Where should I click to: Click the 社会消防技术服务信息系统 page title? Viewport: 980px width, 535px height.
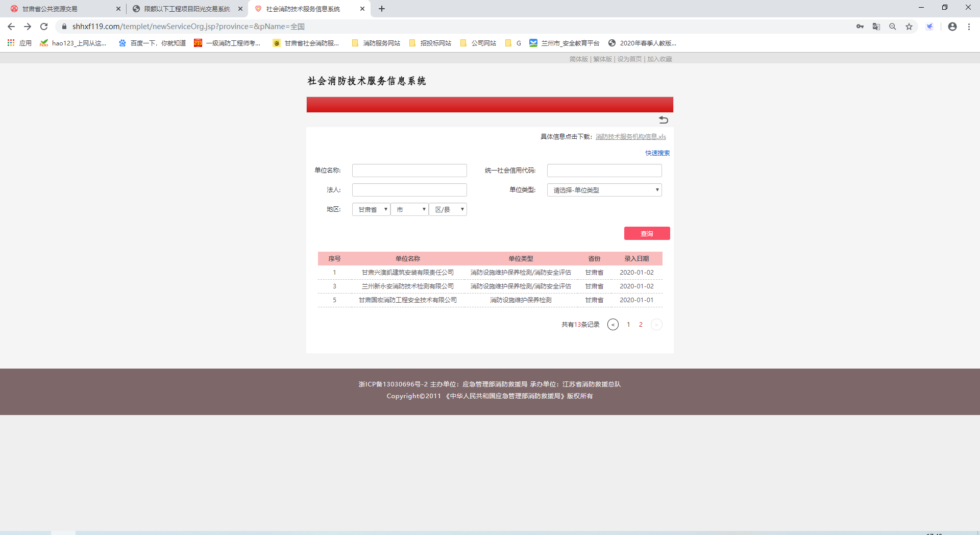tap(367, 81)
